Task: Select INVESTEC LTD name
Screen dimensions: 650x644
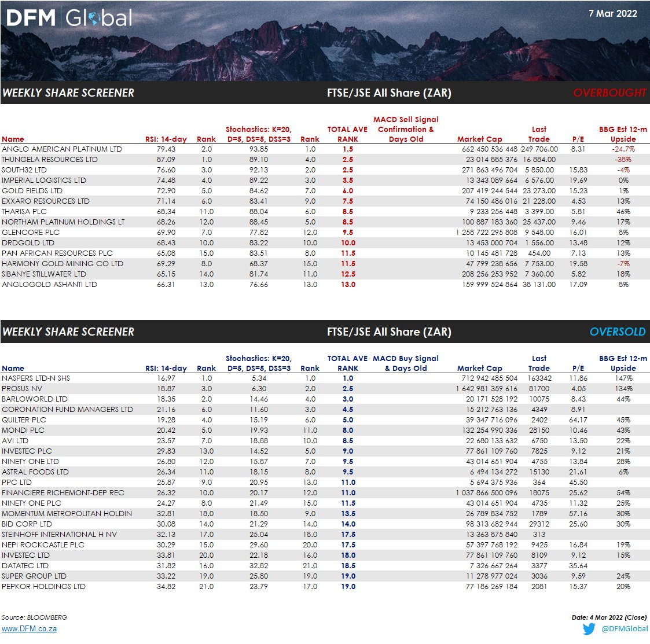Action: (25, 555)
